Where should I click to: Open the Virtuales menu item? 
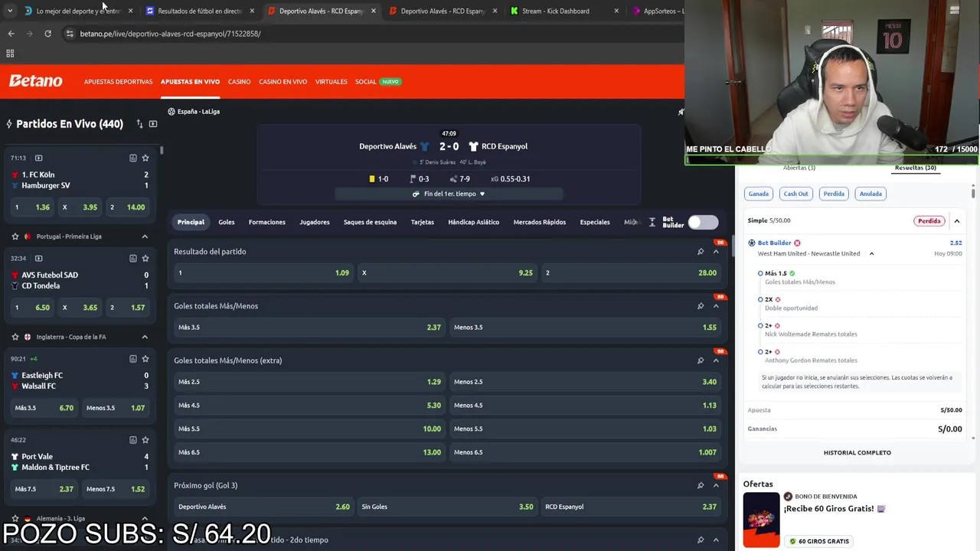[x=331, y=82]
